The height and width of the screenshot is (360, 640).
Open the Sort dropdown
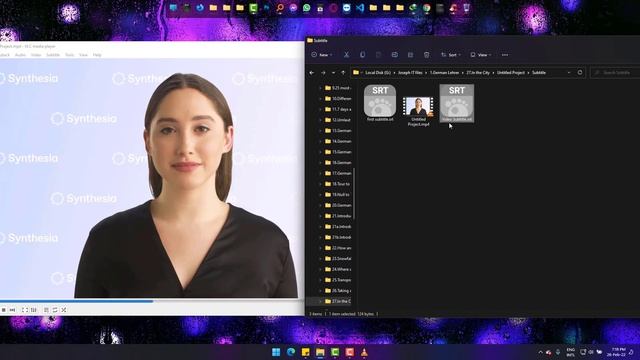point(451,55)
